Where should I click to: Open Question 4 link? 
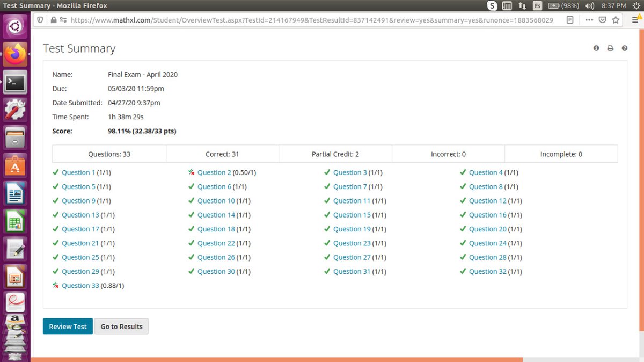(x=486, y=172)
